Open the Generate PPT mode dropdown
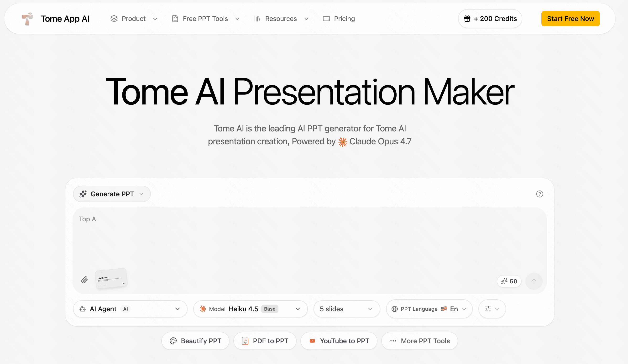Screen dimensions: 628x364 click(112, 194)
